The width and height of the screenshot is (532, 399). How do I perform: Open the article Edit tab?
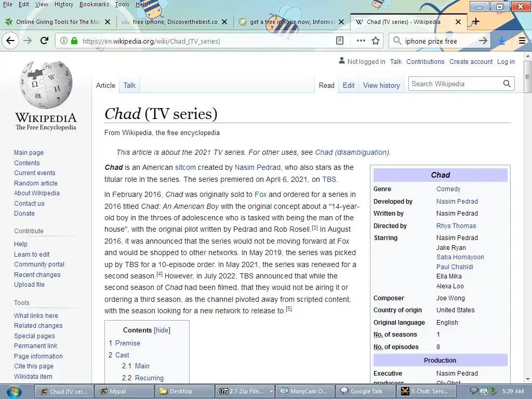click(349, 86)
